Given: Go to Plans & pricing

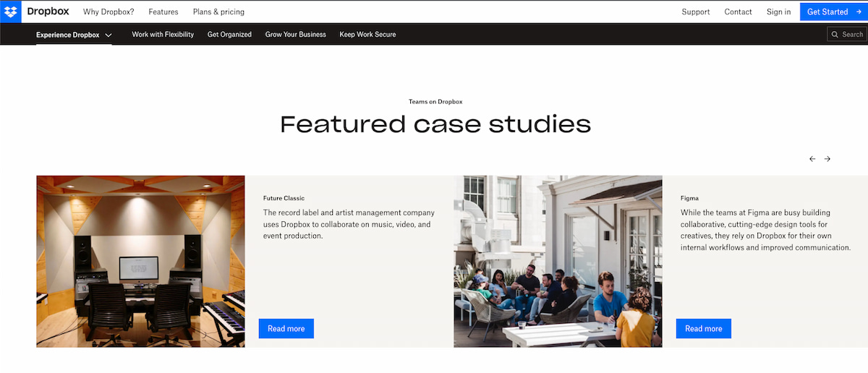Looking at the screenshot, I should click(x=218, y=12).
